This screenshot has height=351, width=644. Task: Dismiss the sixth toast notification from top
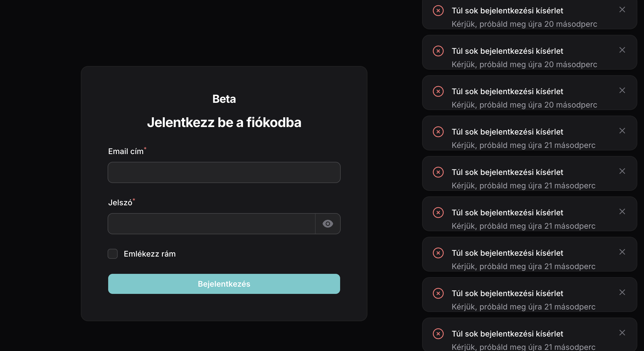click(x=622, y=212)
